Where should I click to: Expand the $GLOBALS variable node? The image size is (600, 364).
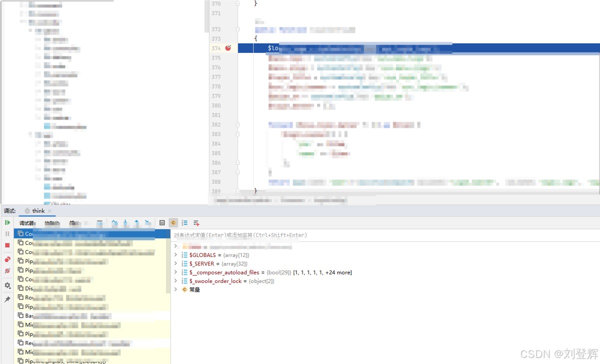pyautogui.click(x=175, y=255)
